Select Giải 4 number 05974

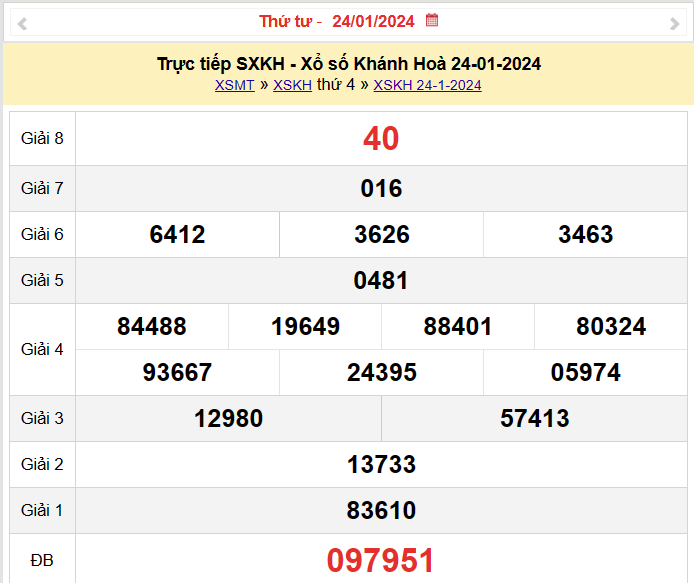pyautogui.click(x=586, y=372)
